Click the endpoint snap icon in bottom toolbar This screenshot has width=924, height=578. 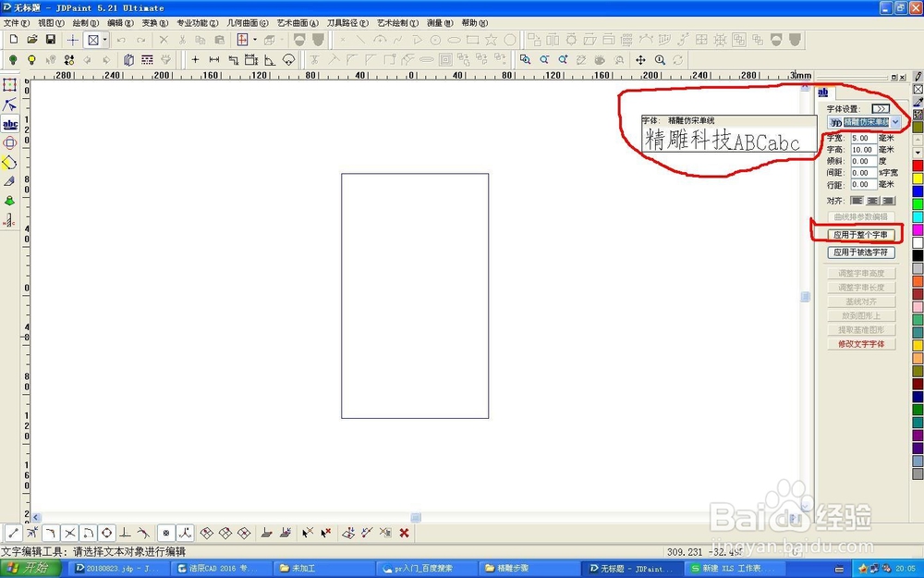click(x=13, y=534)
